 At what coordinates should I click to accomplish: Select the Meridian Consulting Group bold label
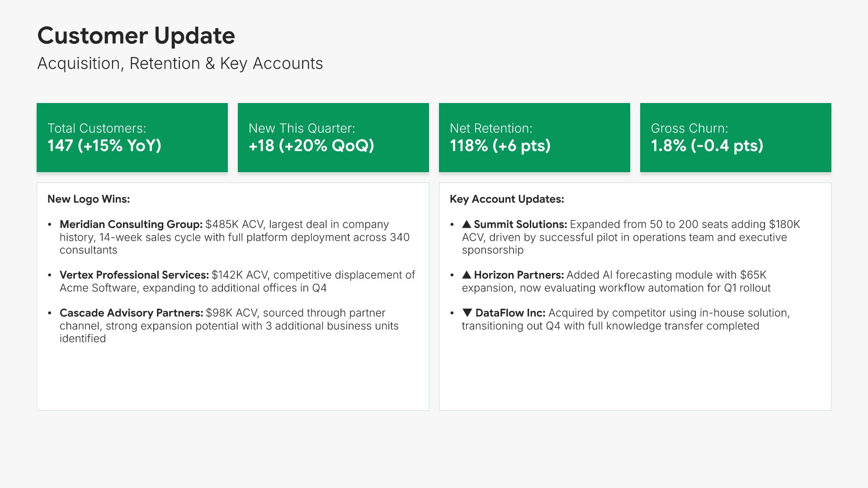(x=131, y=225)
